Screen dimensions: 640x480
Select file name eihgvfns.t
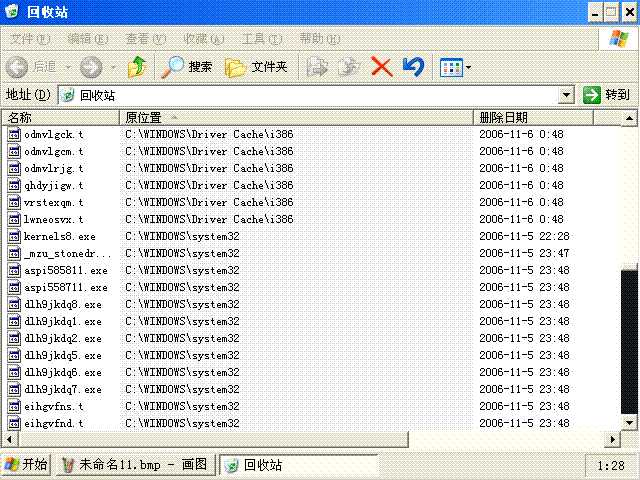[x=53, y=407]
